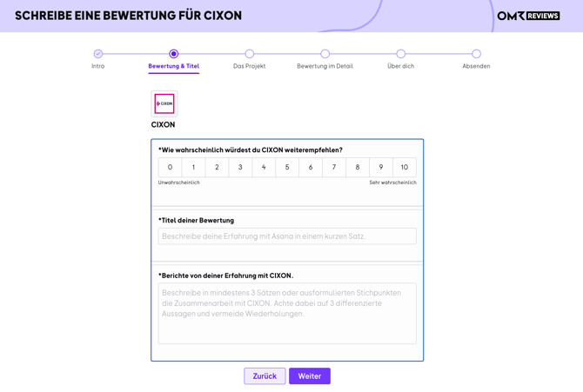Select the completed Intro step circle
The width and height of the screenshot is (583, 392).
(x=98, y=54)
